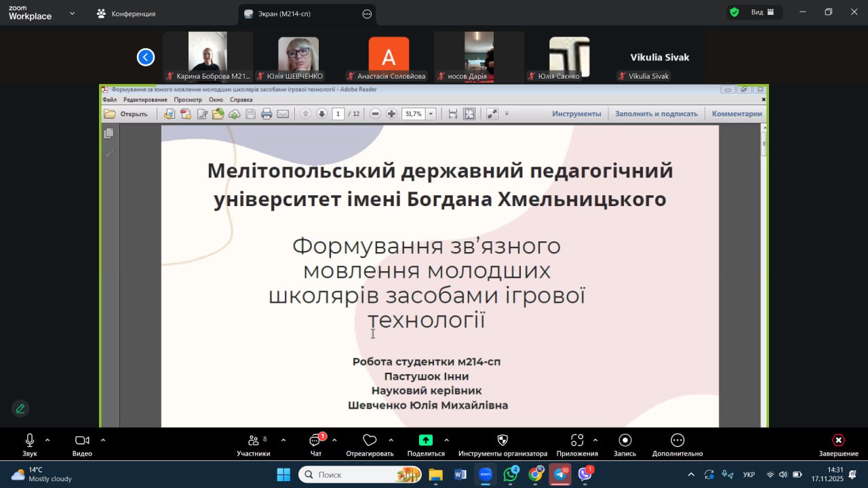Open the More options icon
This screenshot has width=868, height=488.
(x=677, y=441)
